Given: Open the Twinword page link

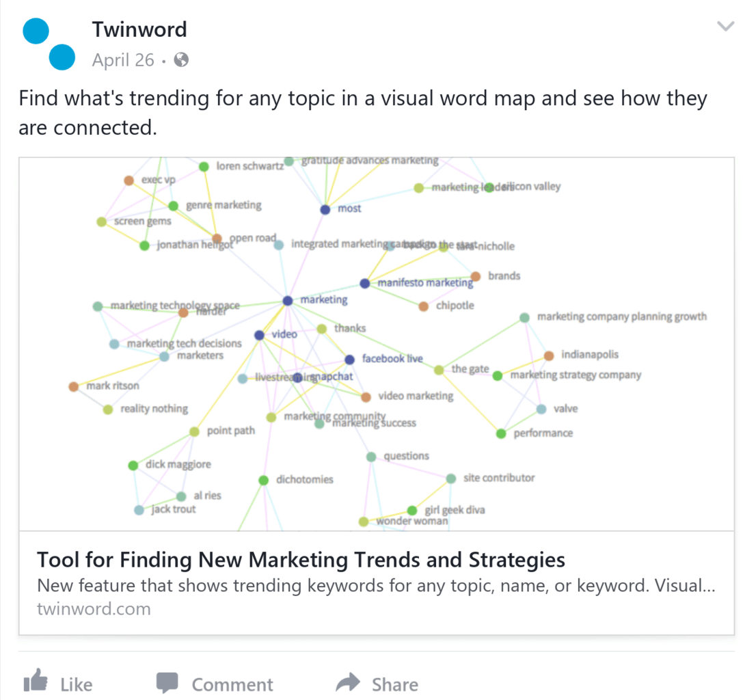Looking at the screenshot, I should pos(139,29).
